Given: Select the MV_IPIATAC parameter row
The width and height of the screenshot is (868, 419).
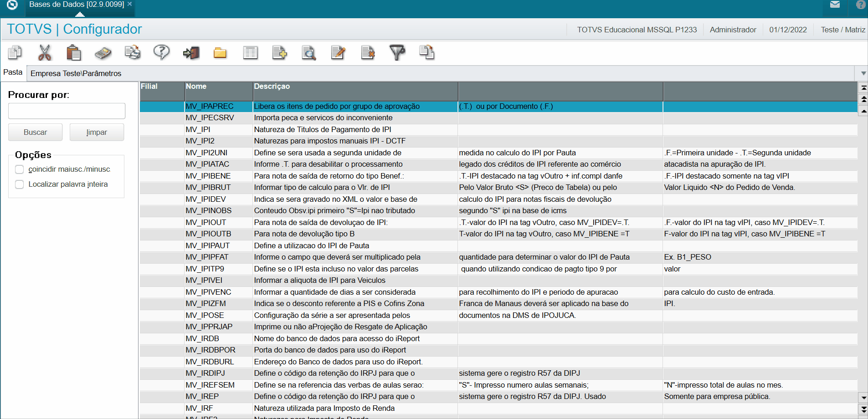Looking at the screenshot, I should (x=498, y=164).
